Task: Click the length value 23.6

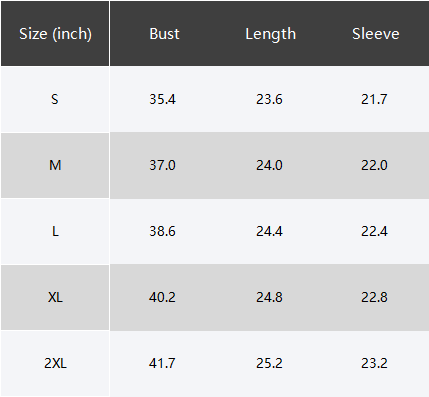Action: (269, 99)
